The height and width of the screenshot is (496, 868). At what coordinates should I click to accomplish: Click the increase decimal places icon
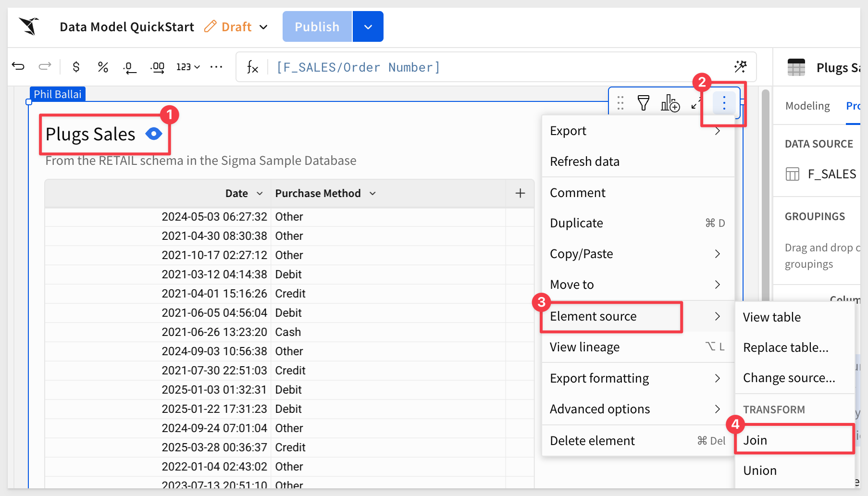pyautogui.click(x=157, y=67)
